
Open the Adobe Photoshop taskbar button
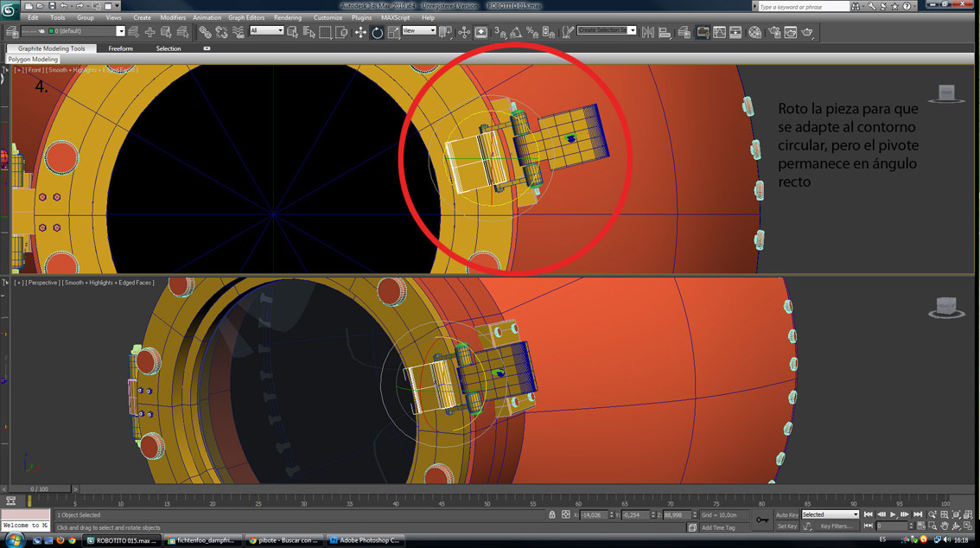pos(365,540)
